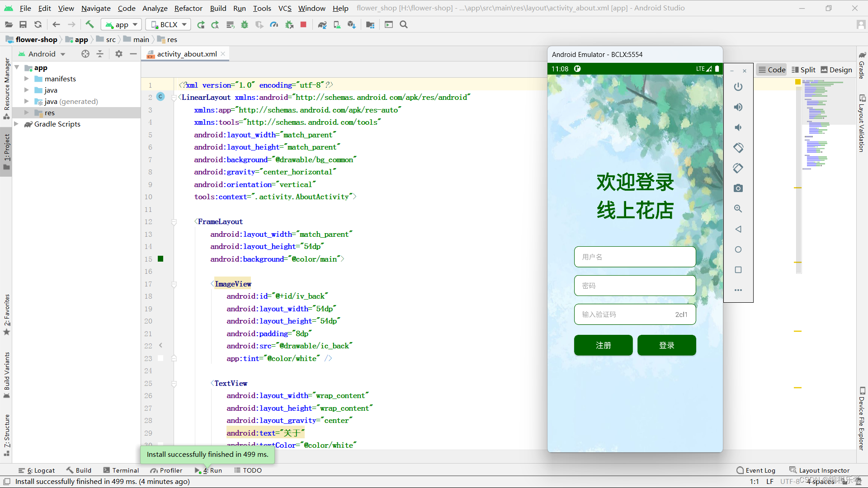Click the emulator power button

(x=738, y=87)
